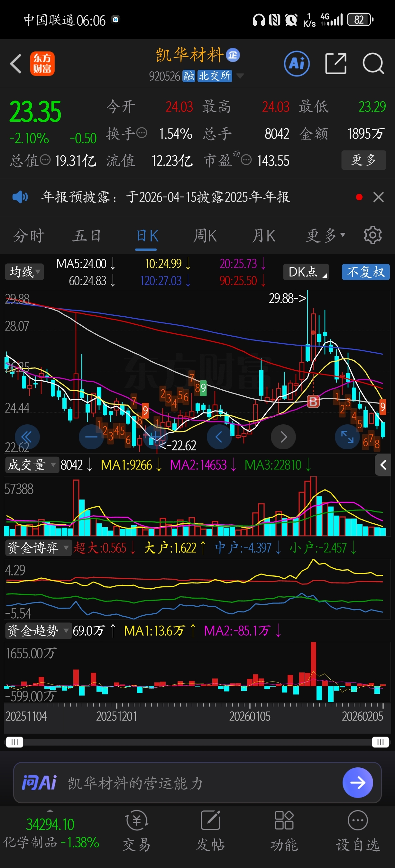Share the stock page via export icon
The width and height of the screenshot is (395, 868).
pos(336,63)
